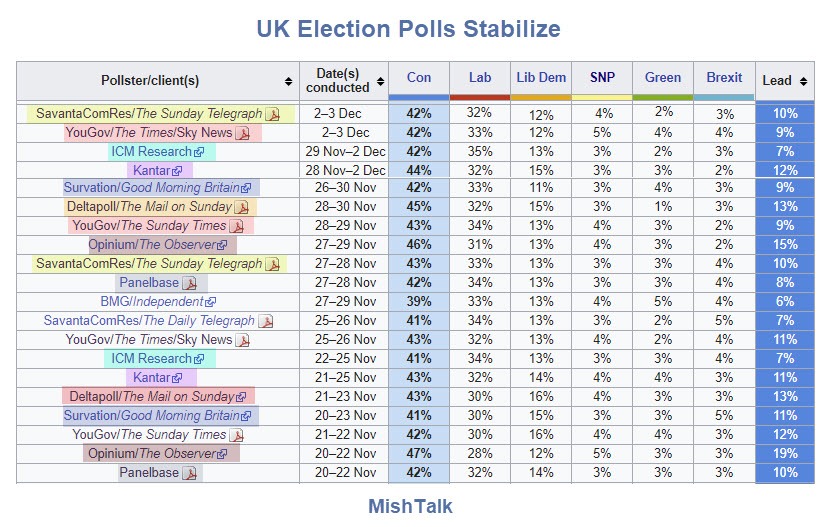The width and height of the screenshot is (822, 527).
Task: Open PDF icon for Deltapoll 28–30 Nov row
Action: point(241,208)
